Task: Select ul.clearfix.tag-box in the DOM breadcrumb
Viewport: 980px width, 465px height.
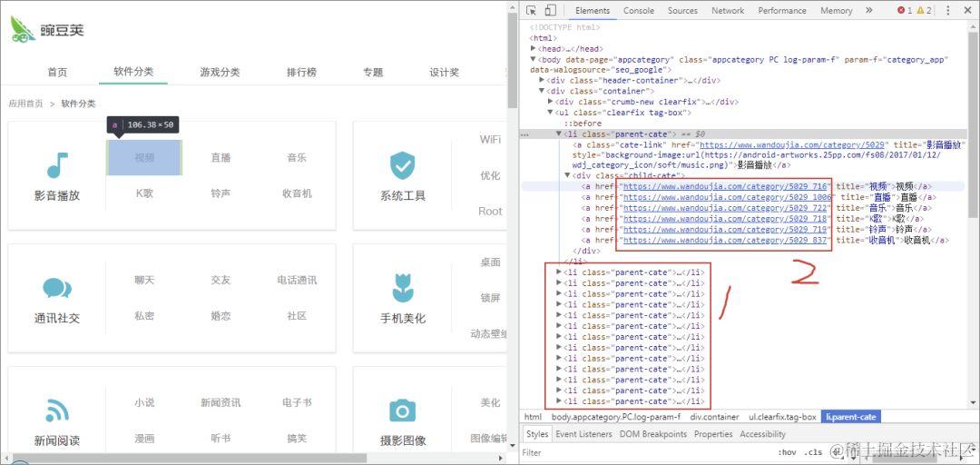Action: pos(782,416)
